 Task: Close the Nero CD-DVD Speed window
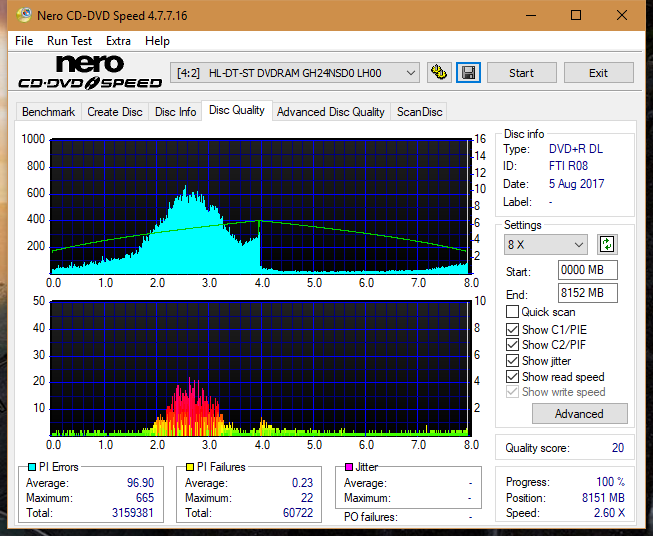click(x=622, y=15)
